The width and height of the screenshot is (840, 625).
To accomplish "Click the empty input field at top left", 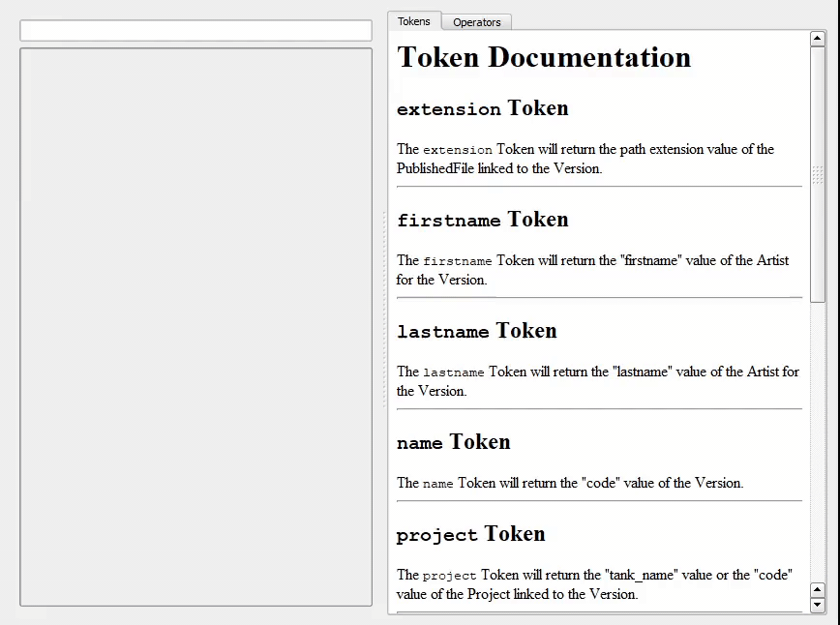I will [x=196, y=31].
